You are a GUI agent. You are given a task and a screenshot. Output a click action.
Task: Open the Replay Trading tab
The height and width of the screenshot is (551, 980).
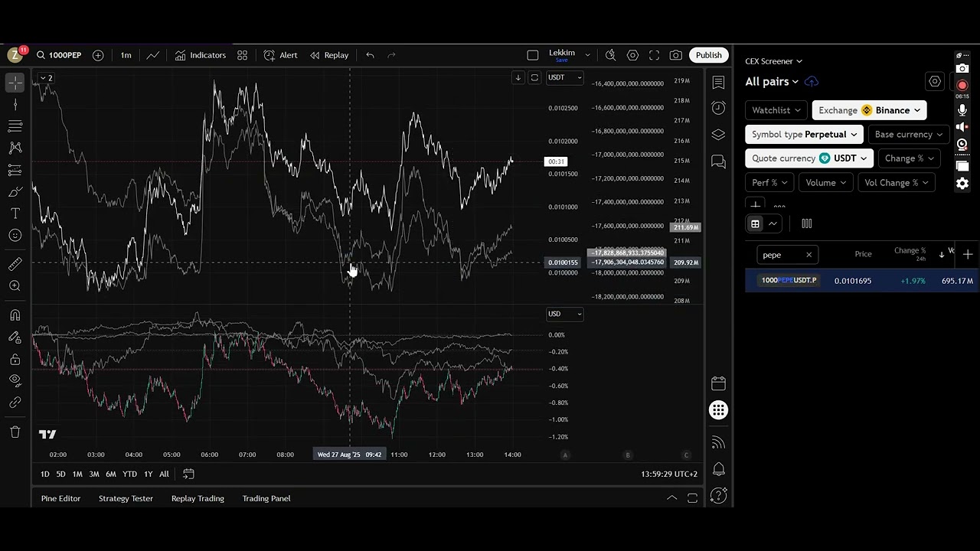(198, 498)
